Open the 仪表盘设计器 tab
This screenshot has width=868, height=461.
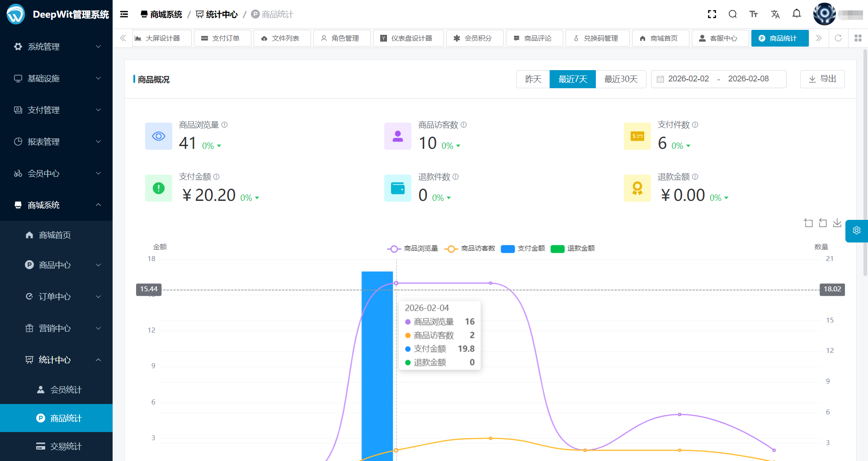408,38
